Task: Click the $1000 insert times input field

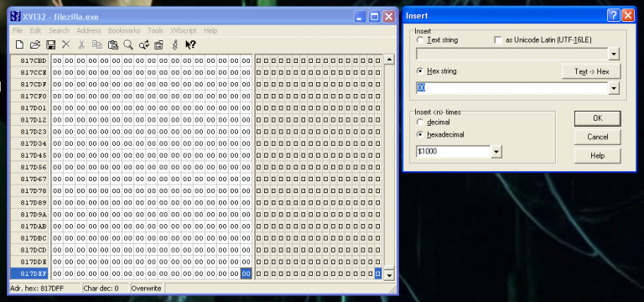Action: [454, 152]
